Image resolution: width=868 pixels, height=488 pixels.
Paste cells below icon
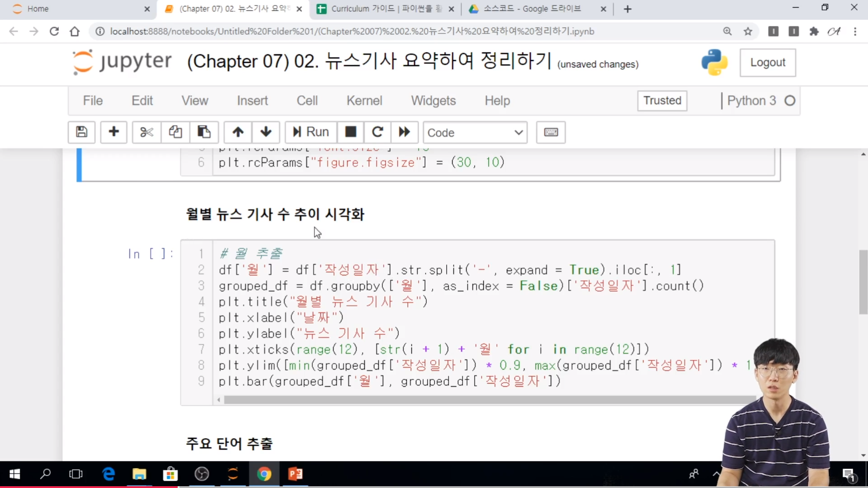click(204, 132)
